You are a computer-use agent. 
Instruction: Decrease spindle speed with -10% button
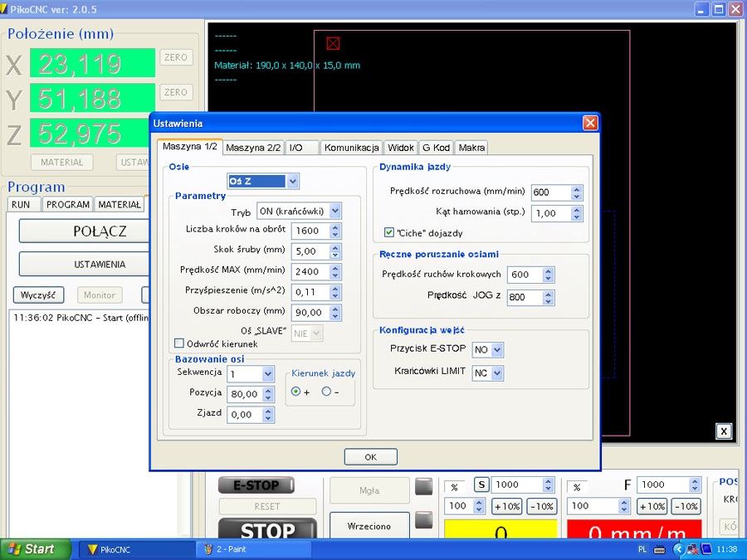(542, 506)
